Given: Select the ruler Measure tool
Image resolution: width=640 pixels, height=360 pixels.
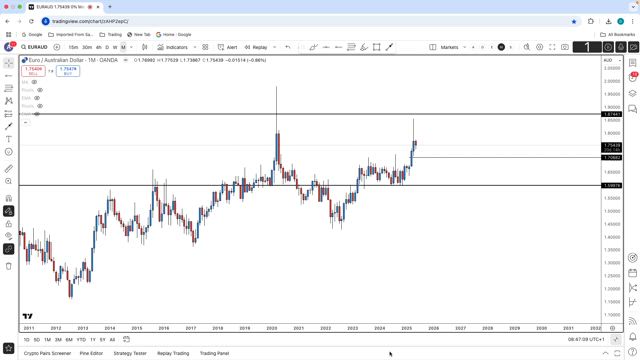Looking at the screenshot, I should tap(9, 169).
